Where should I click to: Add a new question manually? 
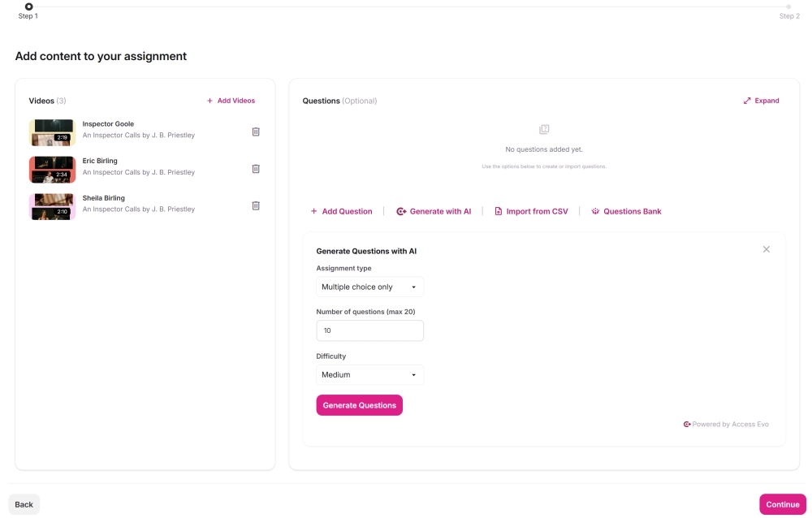click(x=341, y=211)
